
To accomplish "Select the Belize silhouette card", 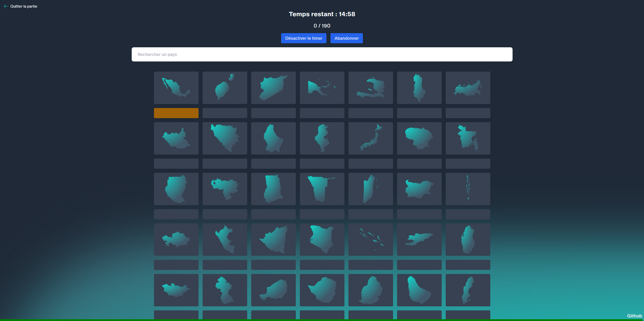I will pyautogui.click(x=371, y=189).
